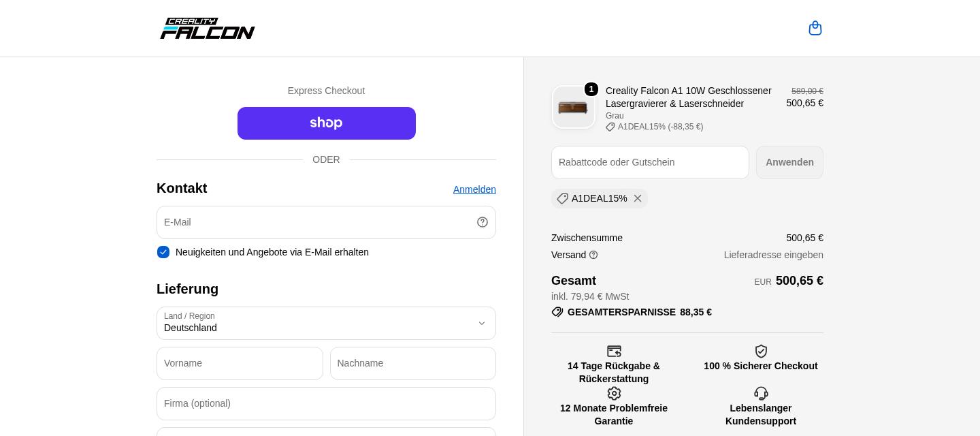The image size is (980, 436).
Task: Click the email field help icon
Action: click(x=483, y=222)
